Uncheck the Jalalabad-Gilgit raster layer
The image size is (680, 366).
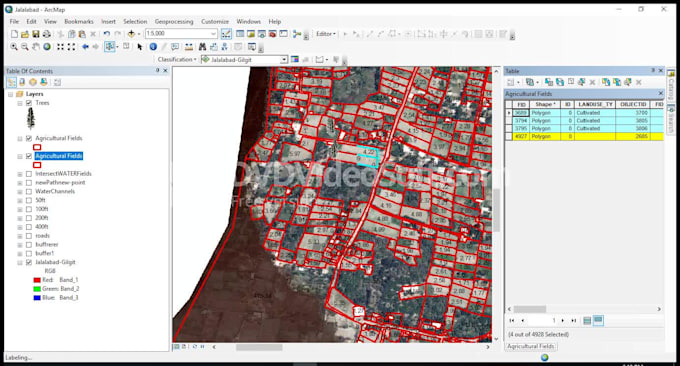pyautogui.click(x=29, y=262)
